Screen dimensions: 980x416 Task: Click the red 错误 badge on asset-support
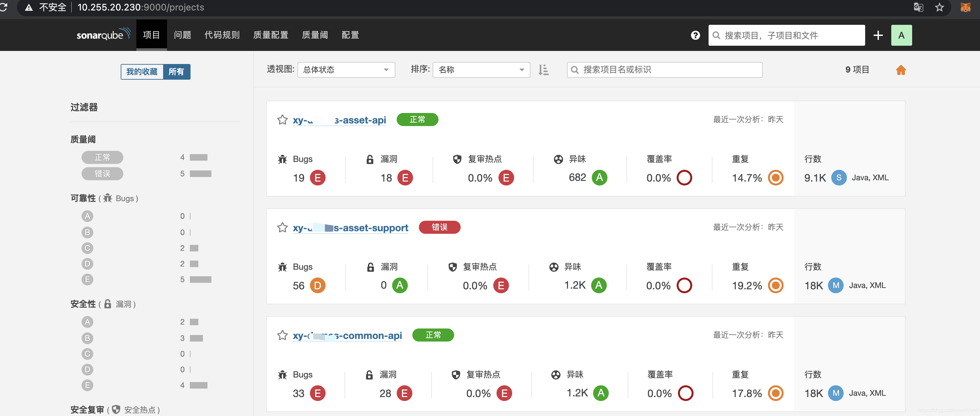(439, 227)
